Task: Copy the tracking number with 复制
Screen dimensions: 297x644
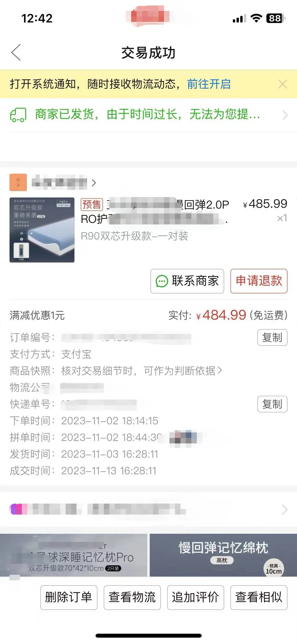Action: click(272, 404)
